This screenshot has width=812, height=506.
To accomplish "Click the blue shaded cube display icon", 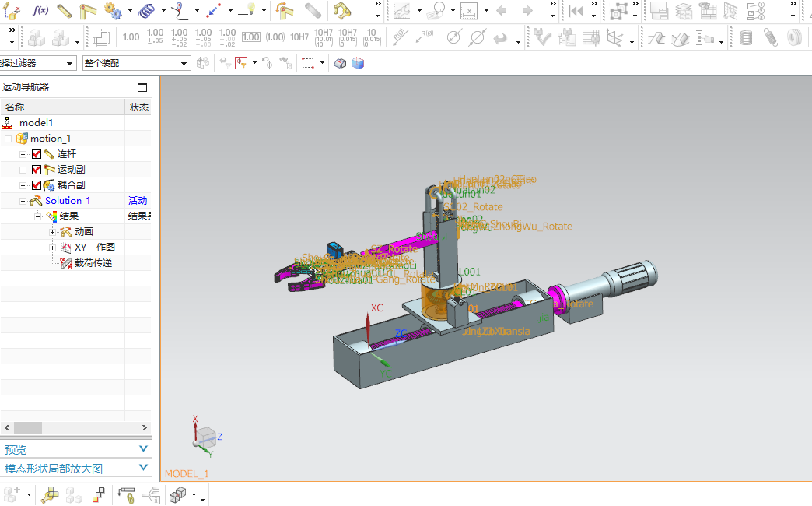I will click(x=358, y=63).
